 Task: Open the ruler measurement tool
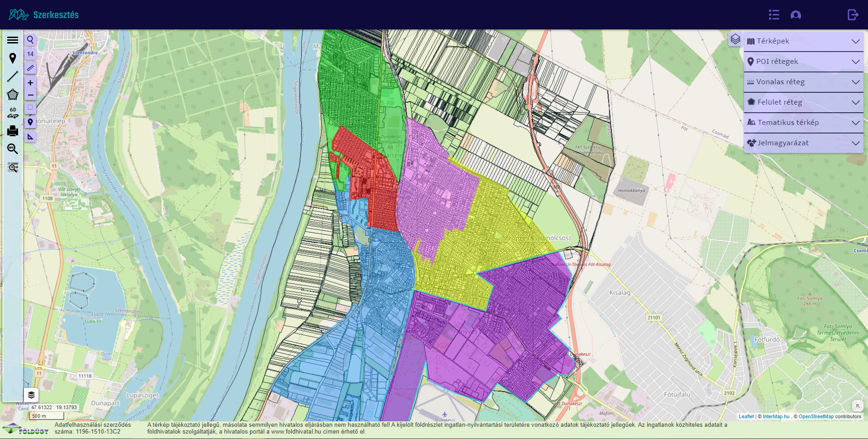coord(30,68)
